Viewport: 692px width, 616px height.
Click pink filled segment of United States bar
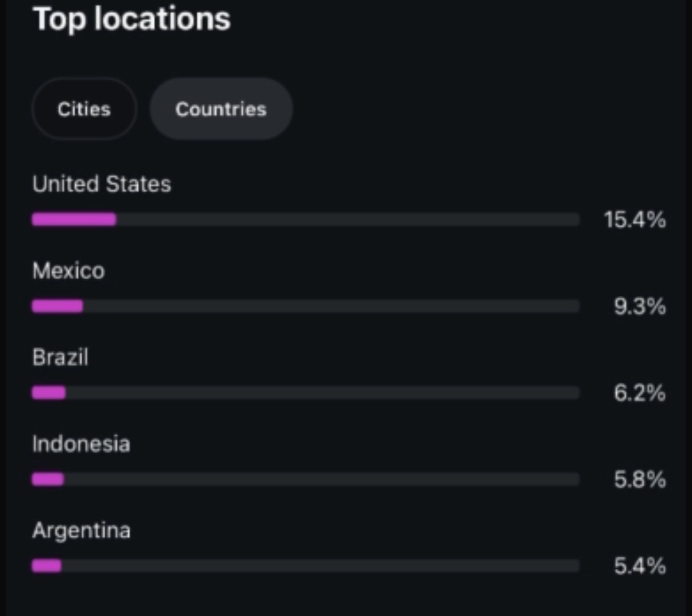pos(74,220)
